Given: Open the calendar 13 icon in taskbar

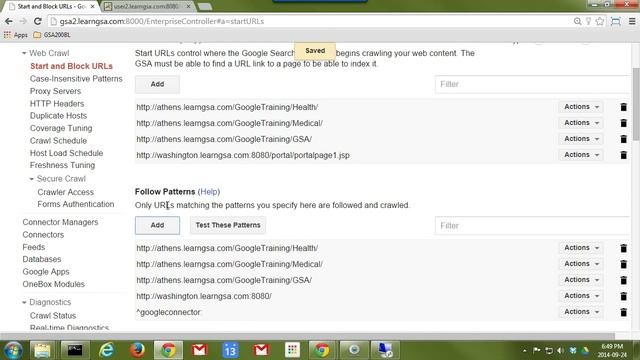Looking at the screenshot, I should pyautogui.click(x=230, y=350).
